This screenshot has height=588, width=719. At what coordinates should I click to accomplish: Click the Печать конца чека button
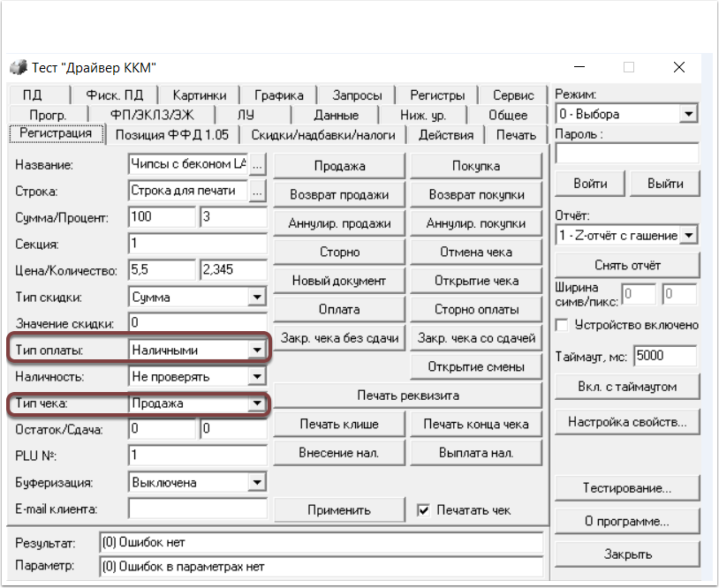[476, 424]
